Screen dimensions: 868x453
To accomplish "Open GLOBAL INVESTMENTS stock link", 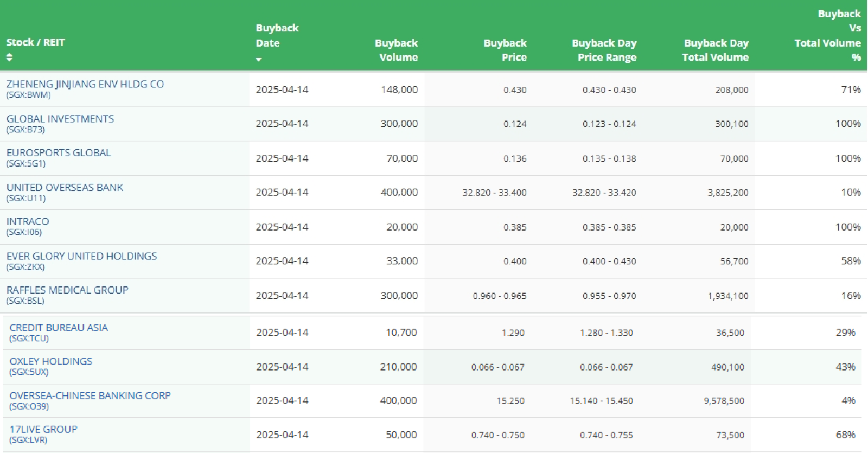I will [60, 119].
